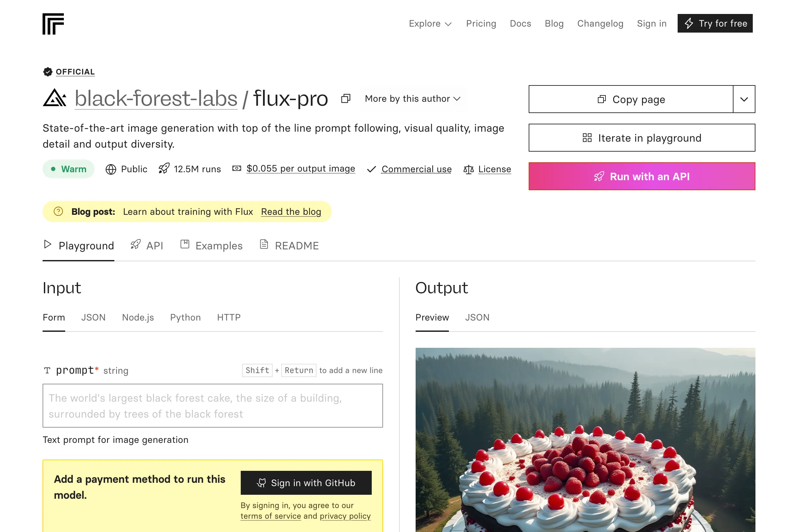Click the README document icon
The height and width of the screenshot is (532, 798).
click(x=264, y=244)
